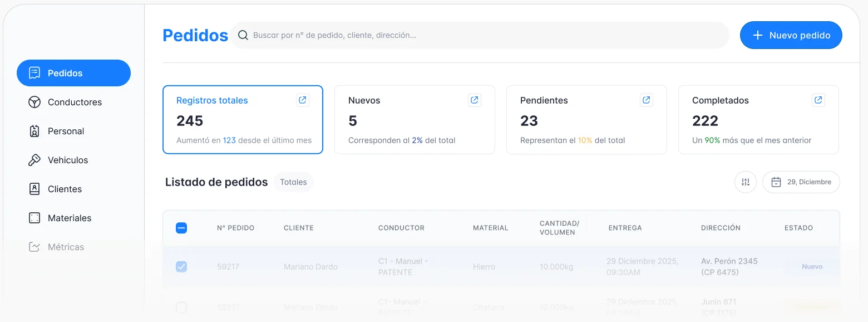The height and width of the screenshot is (322, 868).
Task: Click the calendar icon beside 29, Diciembre
Action: click(x=776, y=182)
